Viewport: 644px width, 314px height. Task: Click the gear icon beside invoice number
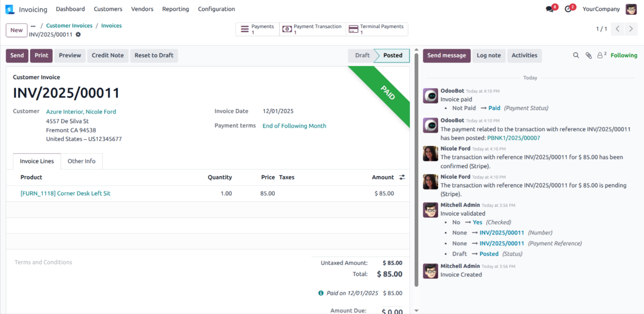coord(78,34)
